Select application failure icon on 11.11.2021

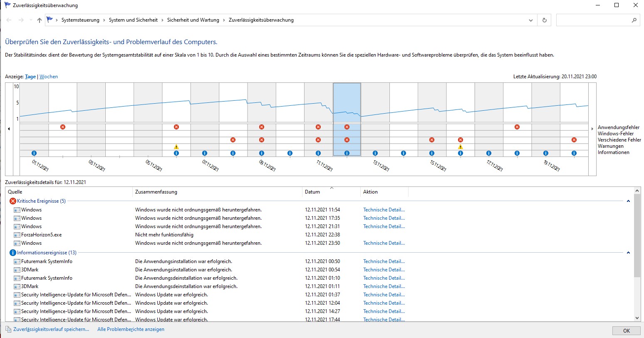(318, 127)
